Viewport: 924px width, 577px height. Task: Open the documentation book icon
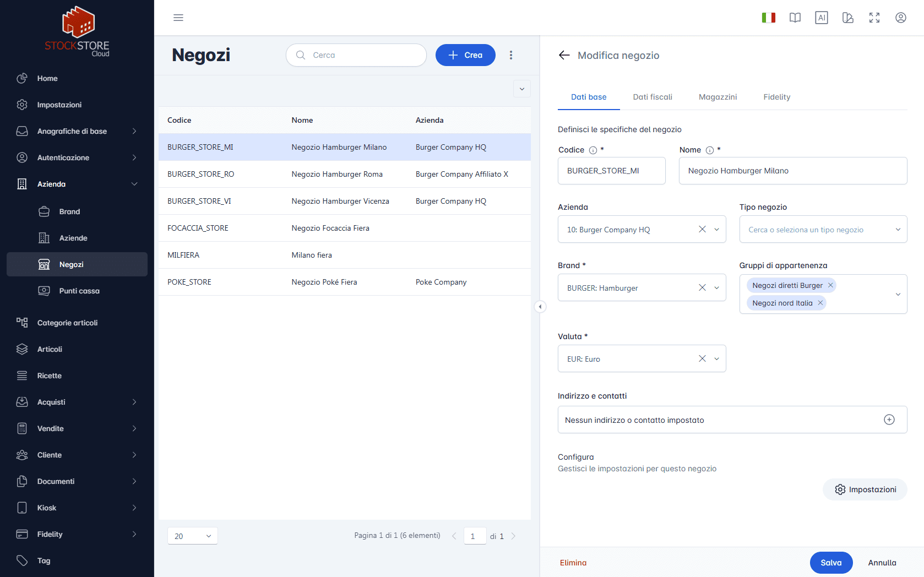click(795, 18)
